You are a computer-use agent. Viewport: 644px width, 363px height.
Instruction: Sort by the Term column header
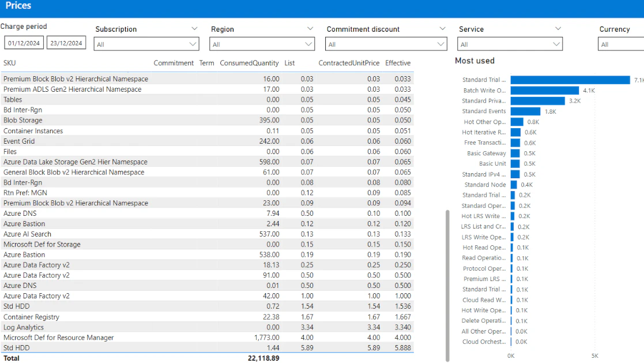206,63
